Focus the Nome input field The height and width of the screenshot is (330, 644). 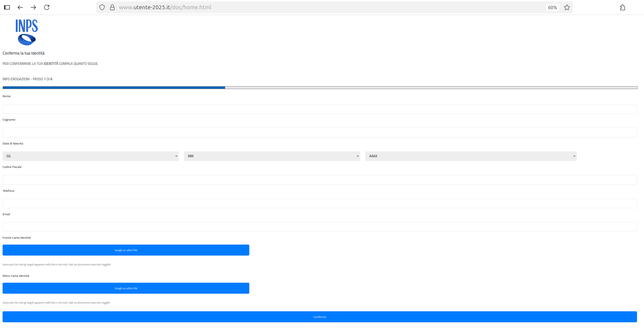(x=319, y=109)
